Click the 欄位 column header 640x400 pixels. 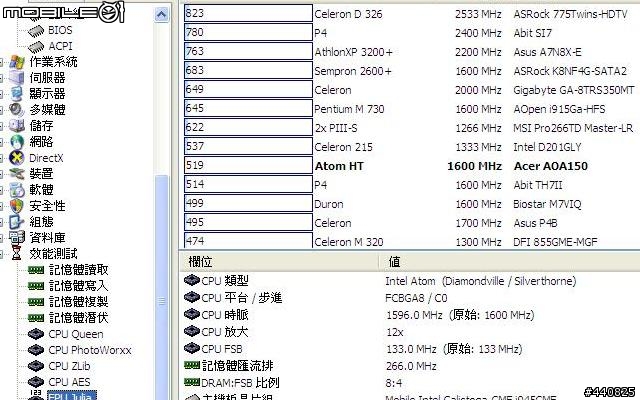tap(279, 262)
